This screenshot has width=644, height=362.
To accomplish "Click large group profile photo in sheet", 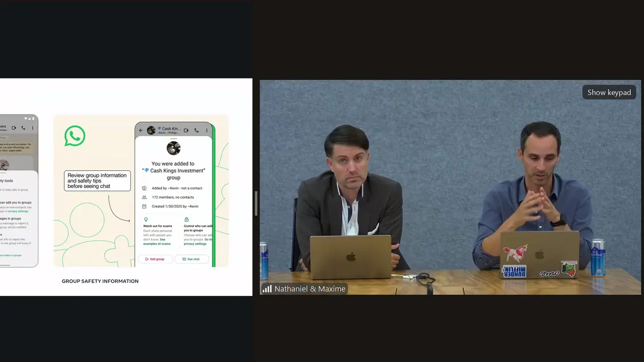I will click(x=174, y=148).
